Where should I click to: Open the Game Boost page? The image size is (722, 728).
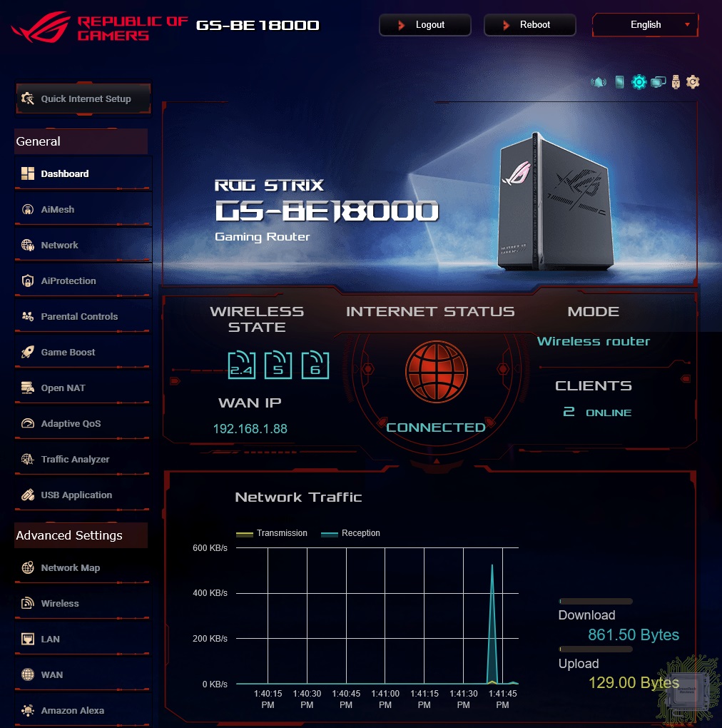83,353
